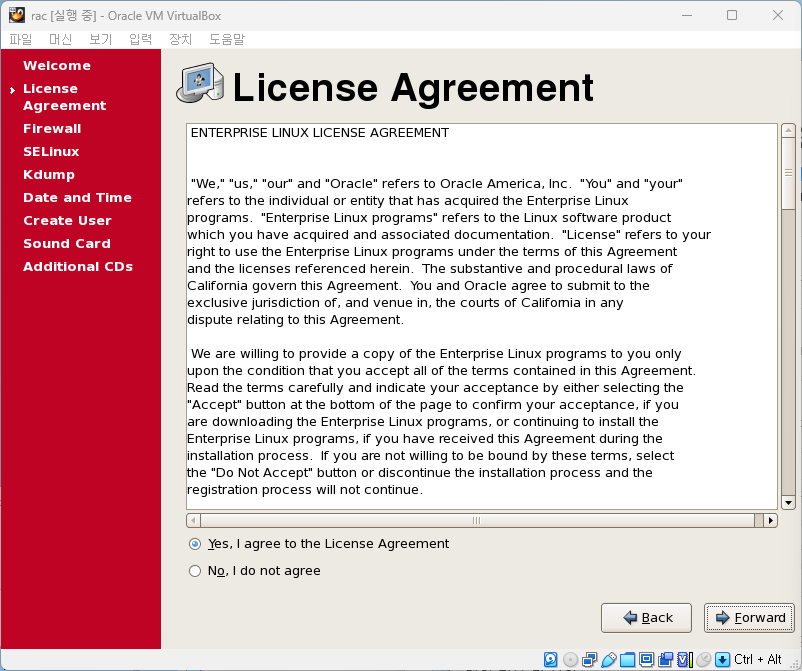Click Create User in the sidebar

67,220
